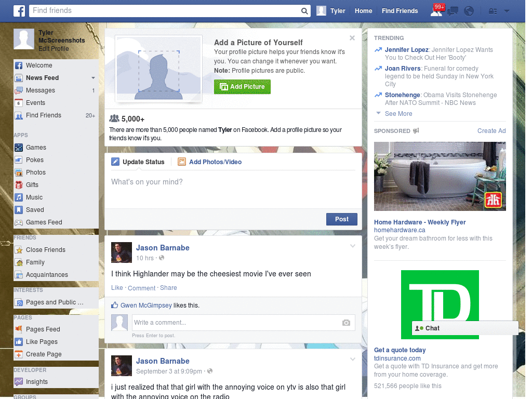Click Comment on Highlander post
Image resolution: width=532 pixels, height=399 pixels.
coord(141,288)
